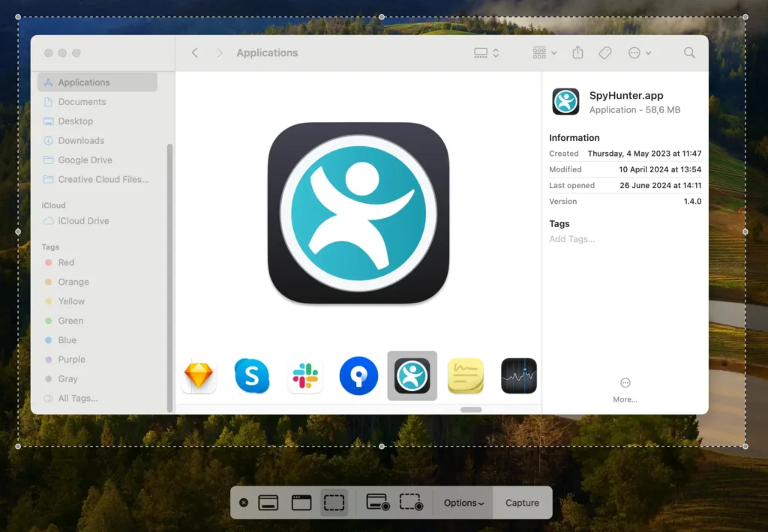Open the gallery view switcher dropdown
The width and height of the screenshot is (768, 532).
(486, 52)
